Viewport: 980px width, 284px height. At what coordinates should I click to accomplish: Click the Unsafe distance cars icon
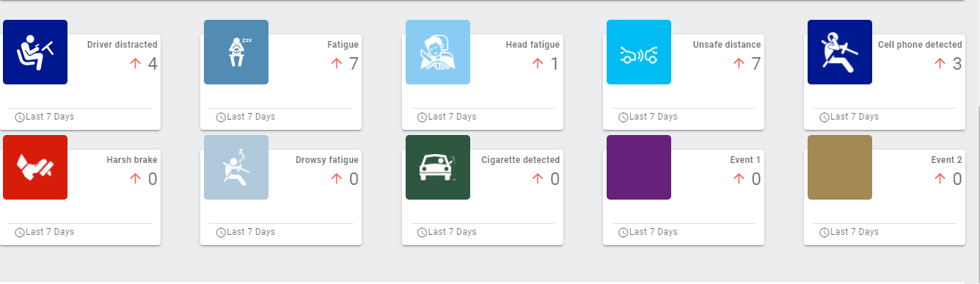[639, 52]
